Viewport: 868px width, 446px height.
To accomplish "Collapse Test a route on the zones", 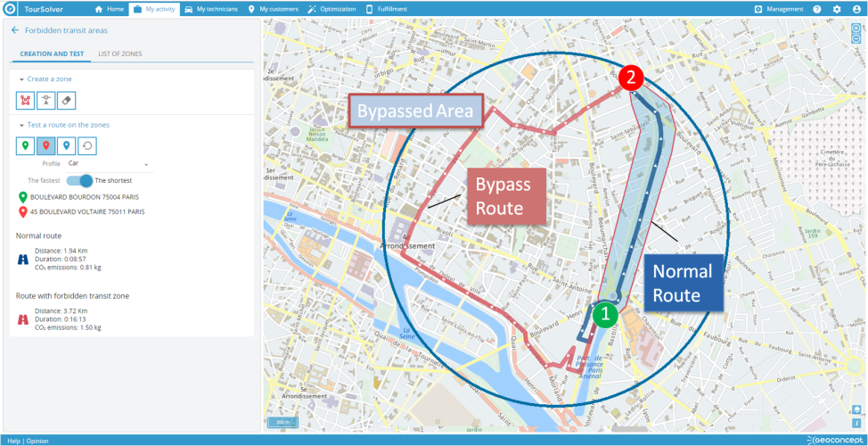I will (20, 125).
